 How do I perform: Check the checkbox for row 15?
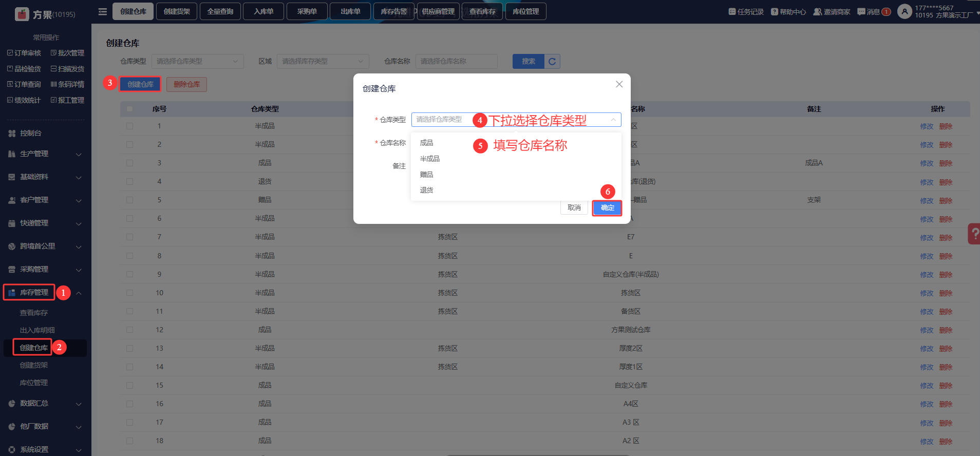click(x=129, y=385)
